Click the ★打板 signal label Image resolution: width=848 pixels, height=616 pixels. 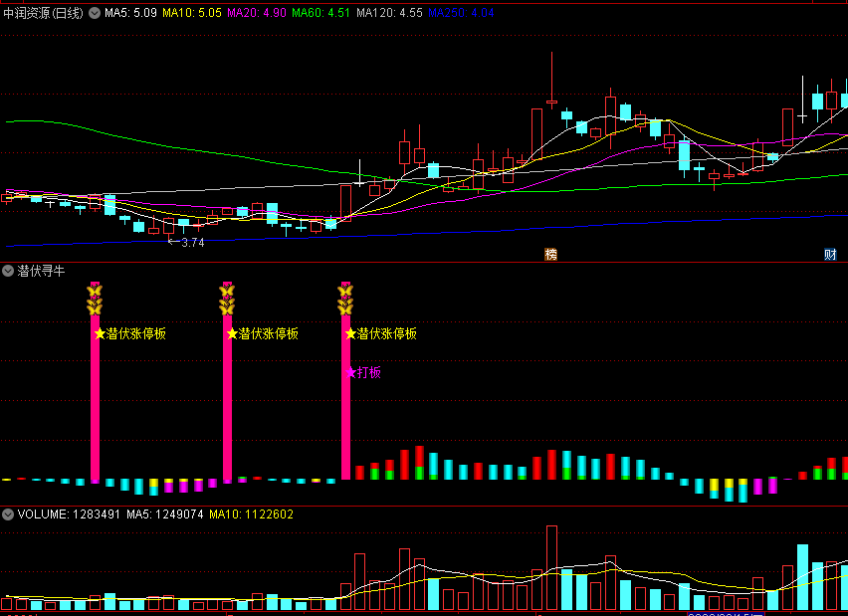(363, 372)
